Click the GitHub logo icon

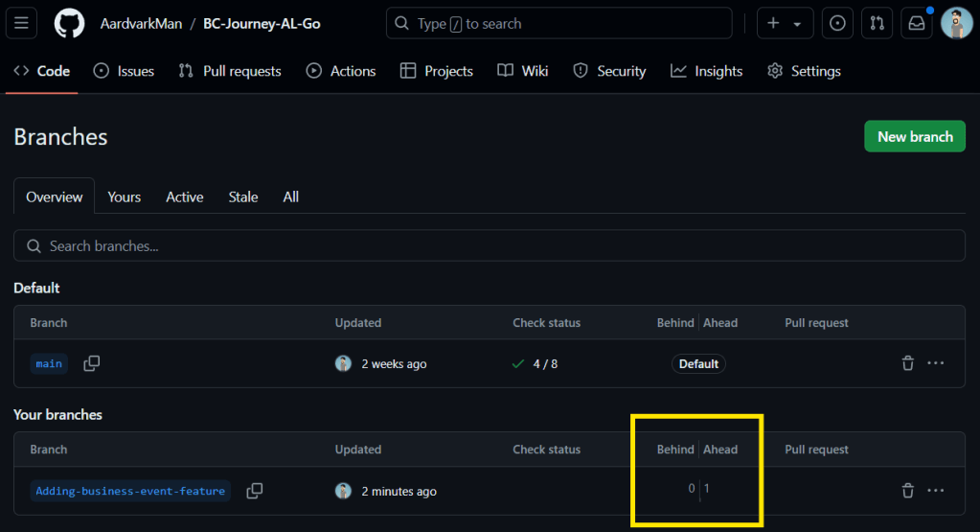(x=69, y=23)
